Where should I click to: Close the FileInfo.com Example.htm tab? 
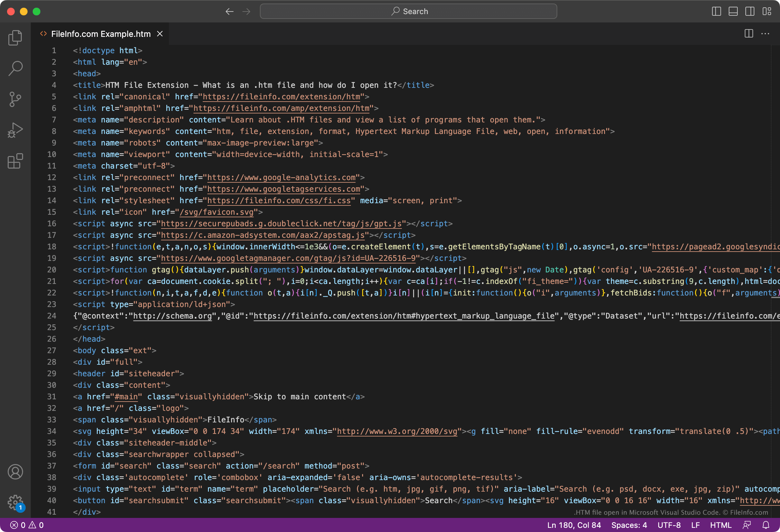[x=160, y=34]
